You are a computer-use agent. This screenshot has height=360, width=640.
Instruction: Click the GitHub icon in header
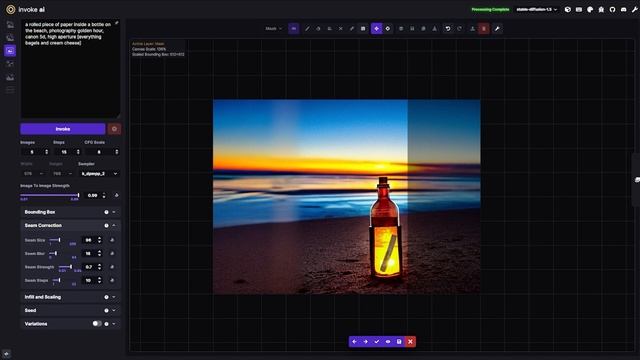(x=612, y=9)
